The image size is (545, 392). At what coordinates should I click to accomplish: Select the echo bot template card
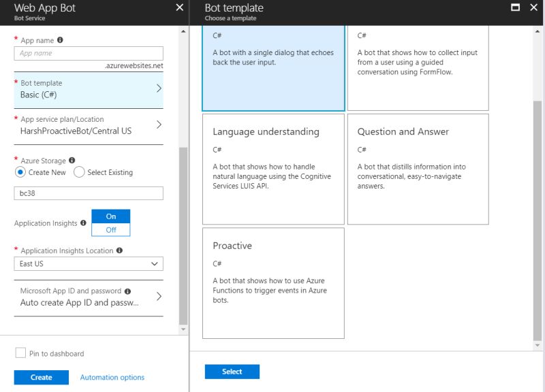tap(274, 68)
